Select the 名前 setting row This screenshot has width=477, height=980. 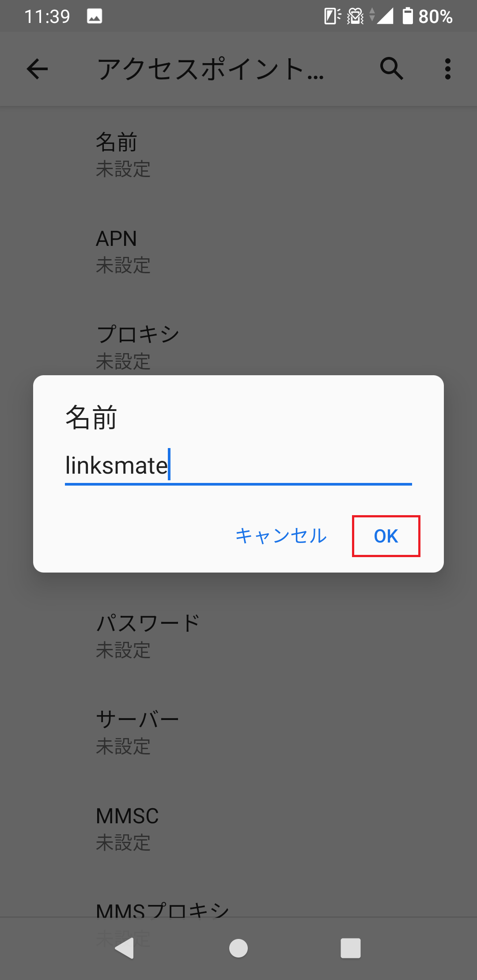pyautogui.click(x=238, y=155)
